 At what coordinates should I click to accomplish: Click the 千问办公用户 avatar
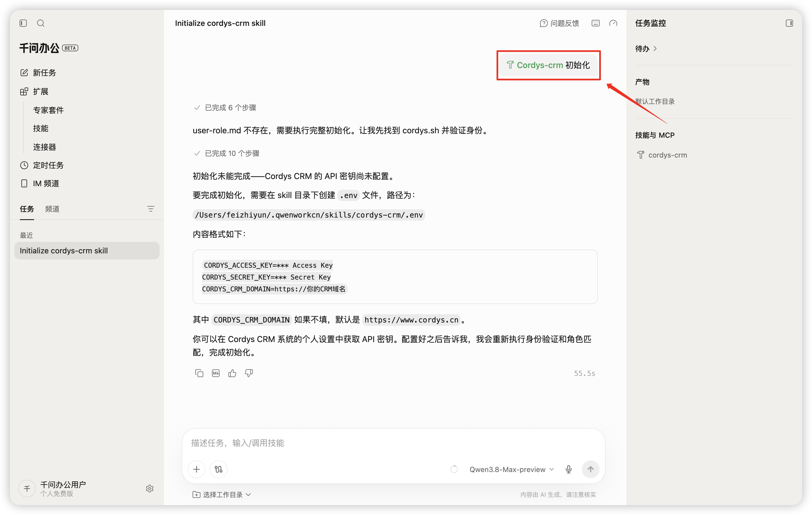point(27,488)
